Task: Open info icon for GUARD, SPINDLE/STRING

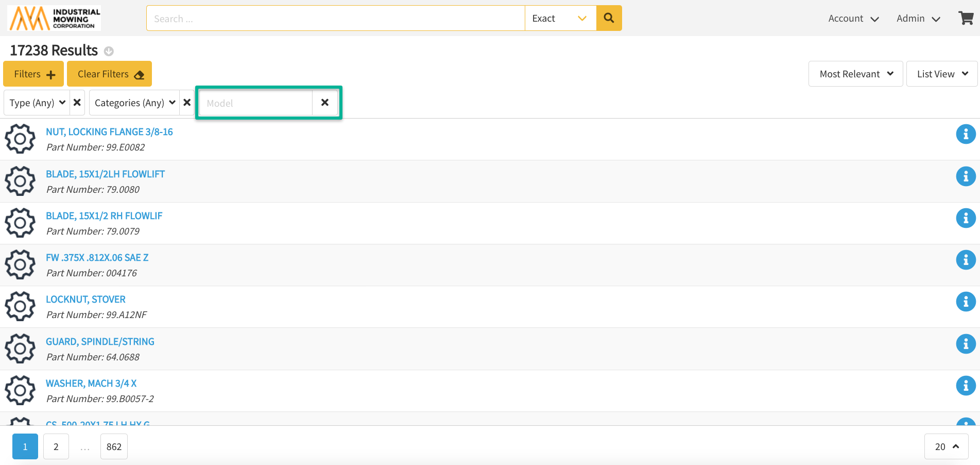Action: pos(966,344)
